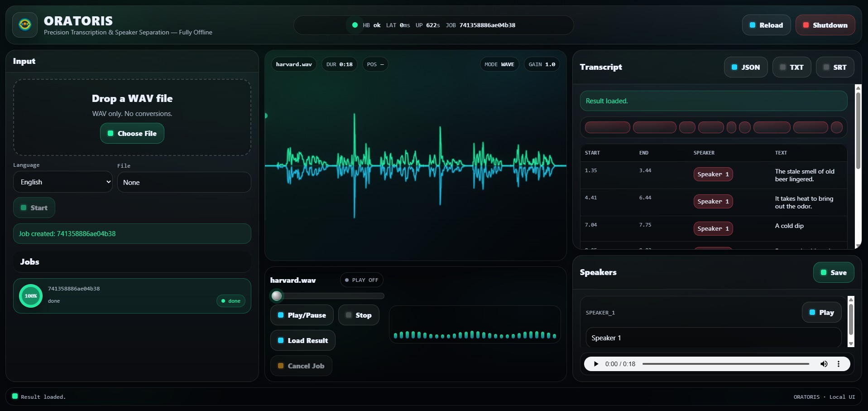Click the harvard.wav playback position slider knob
This screenshot has height=411, width=868.
(277, 296)
